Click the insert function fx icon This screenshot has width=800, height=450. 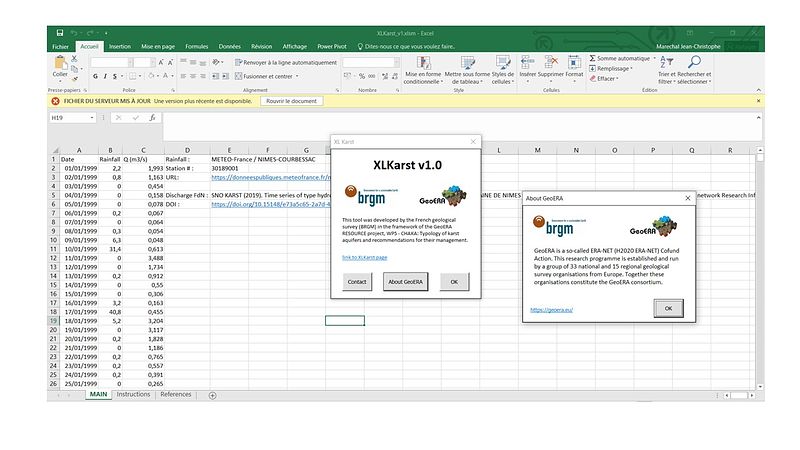point(152,118)
